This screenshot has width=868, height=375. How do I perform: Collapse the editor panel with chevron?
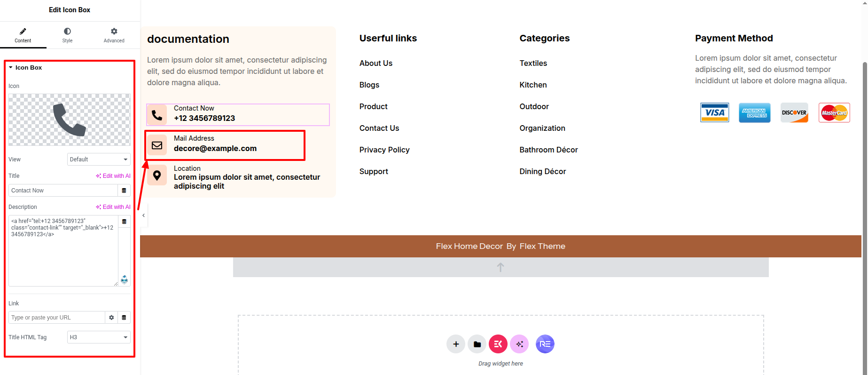(143, 215)
